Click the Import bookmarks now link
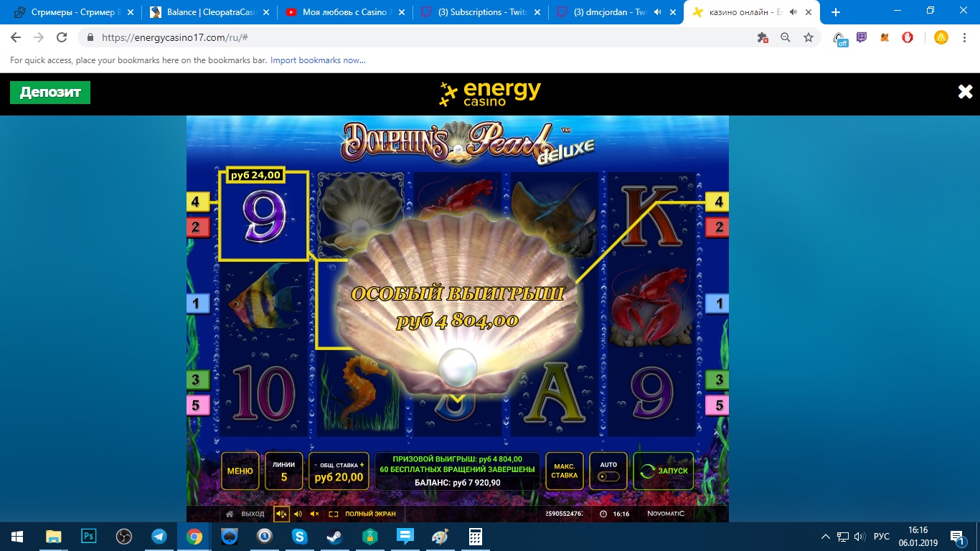The height and width of the screenshot is (551, 980). click(x=318, y=60)
